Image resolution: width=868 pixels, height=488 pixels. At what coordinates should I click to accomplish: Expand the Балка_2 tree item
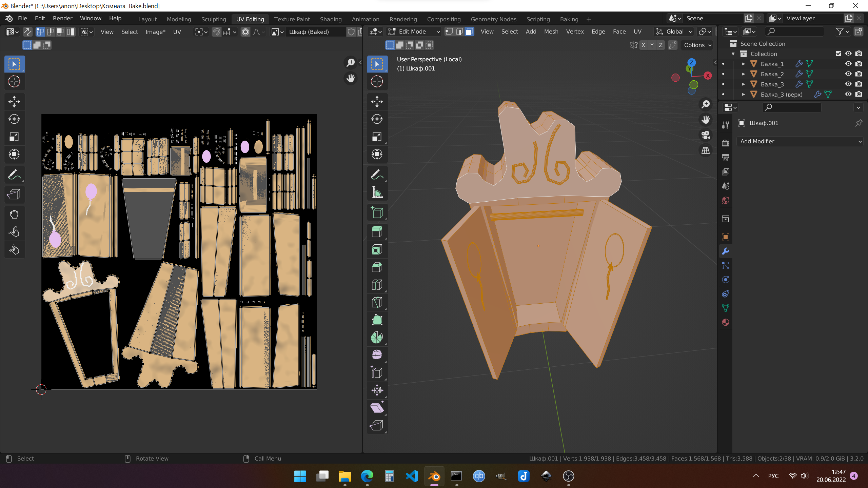[x=743, y=74]
